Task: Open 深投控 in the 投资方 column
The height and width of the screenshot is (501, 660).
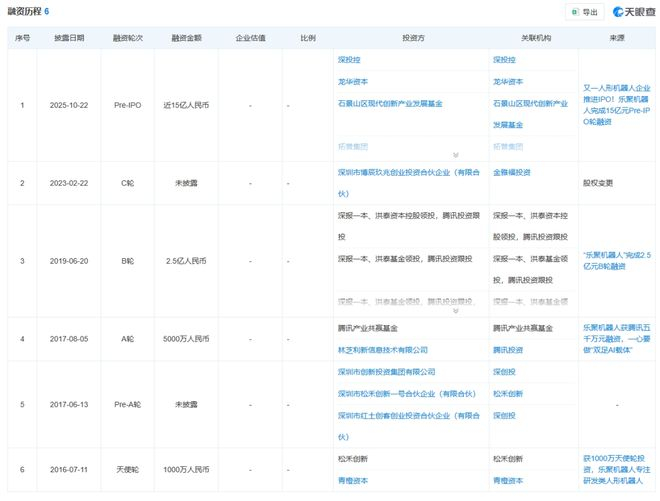Action: pyautogui.click(x=349, y=60)
